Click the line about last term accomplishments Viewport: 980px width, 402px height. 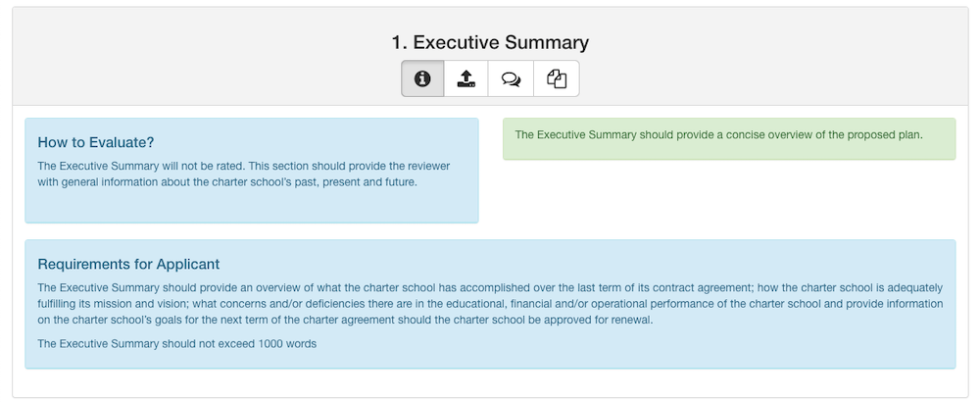(490, 288)
